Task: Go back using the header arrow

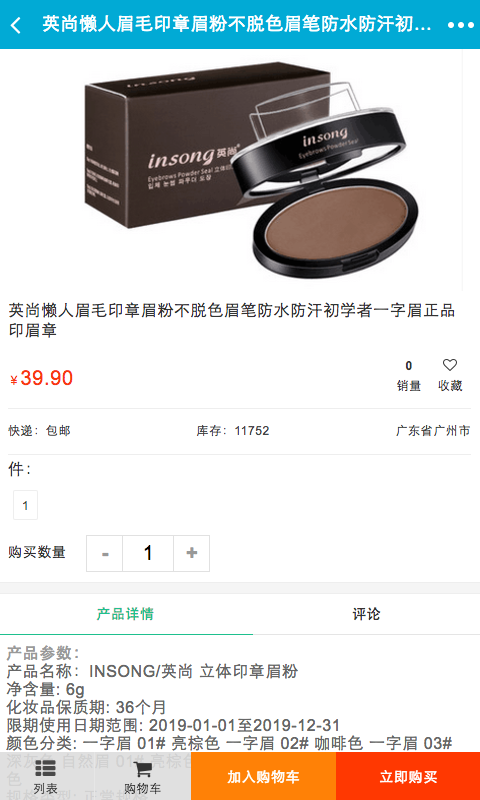Action: 16,25
